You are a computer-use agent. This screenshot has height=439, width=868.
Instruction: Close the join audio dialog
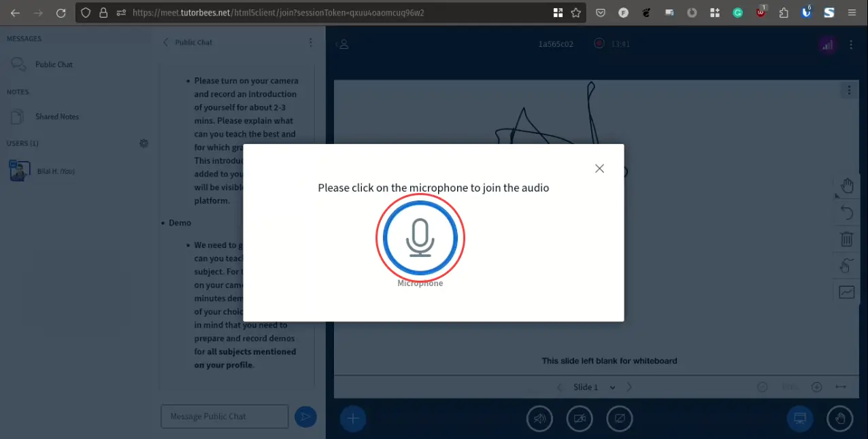coord(599,169)
